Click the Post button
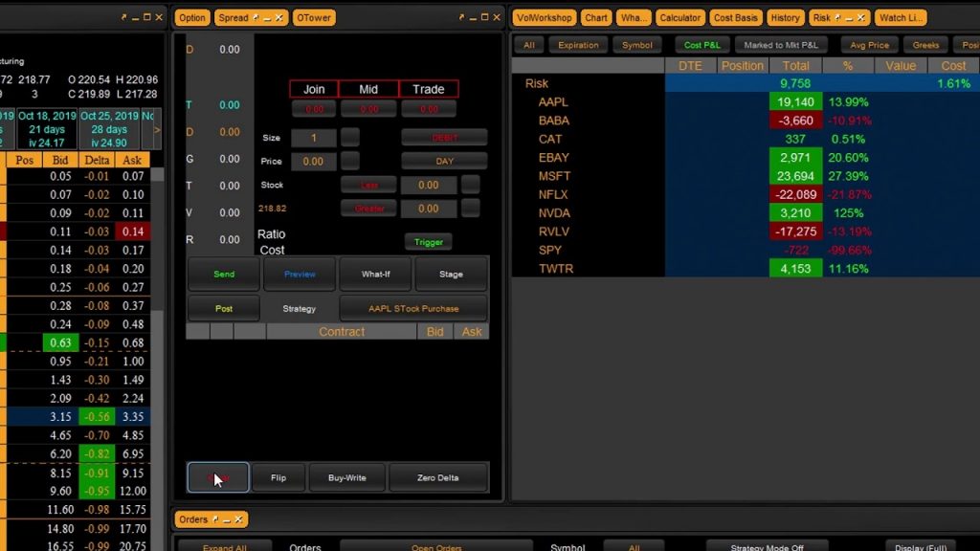The image size is (980, 551). pos(224,309)
